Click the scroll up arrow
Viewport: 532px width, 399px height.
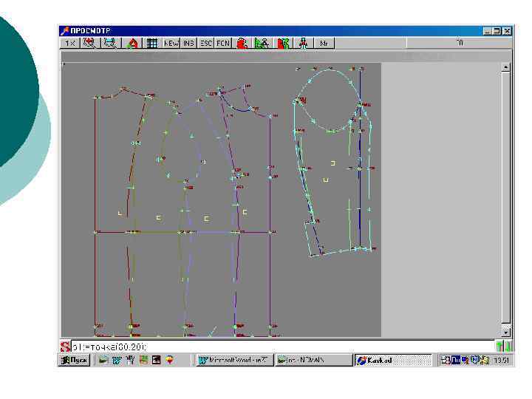505,67
